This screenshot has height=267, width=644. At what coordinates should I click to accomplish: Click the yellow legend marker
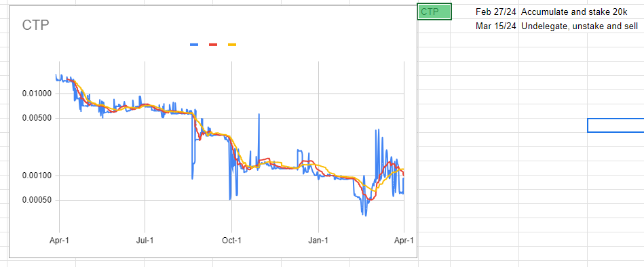[x=232, y=45]
